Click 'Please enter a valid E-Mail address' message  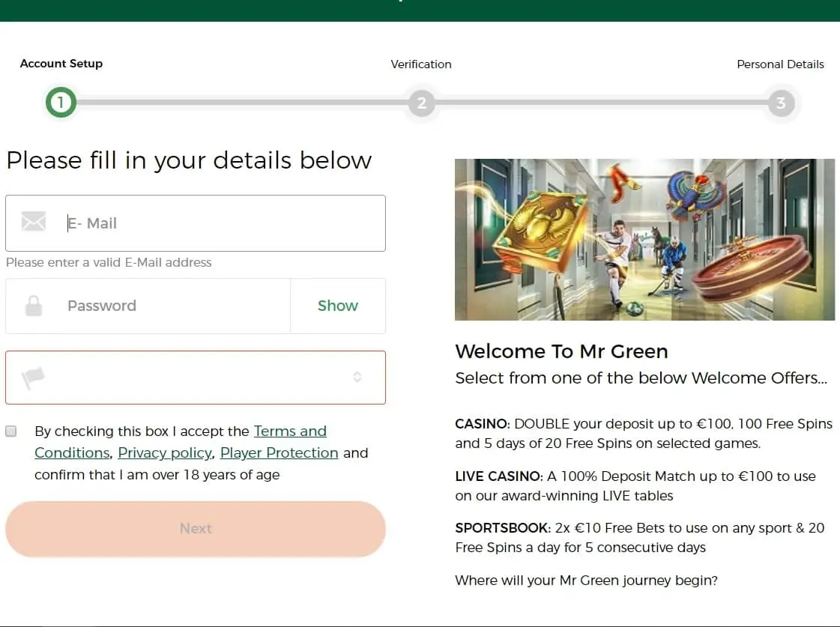pyautogui.click(x=109, y=262)
